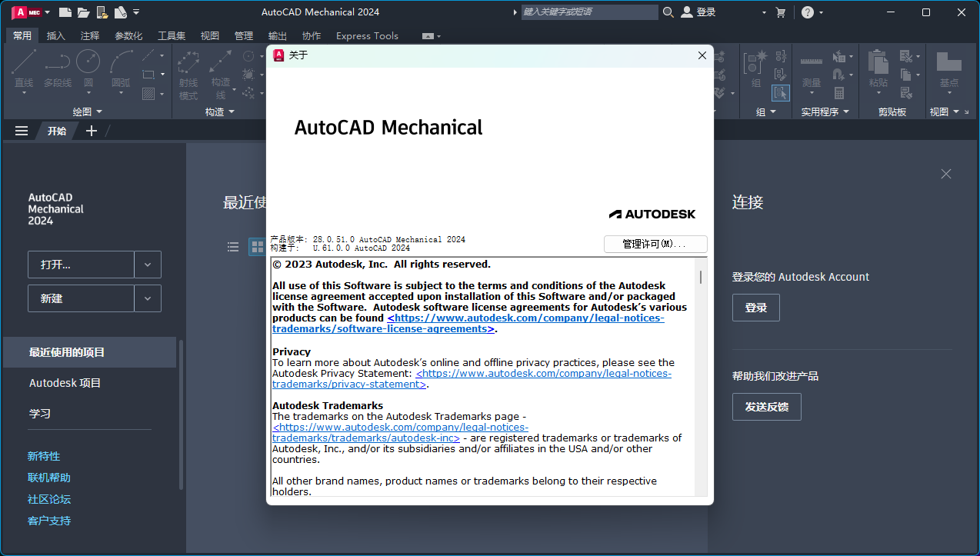
Task: Click the Group (组) icon in ribbon
Action: coord(757,62)
